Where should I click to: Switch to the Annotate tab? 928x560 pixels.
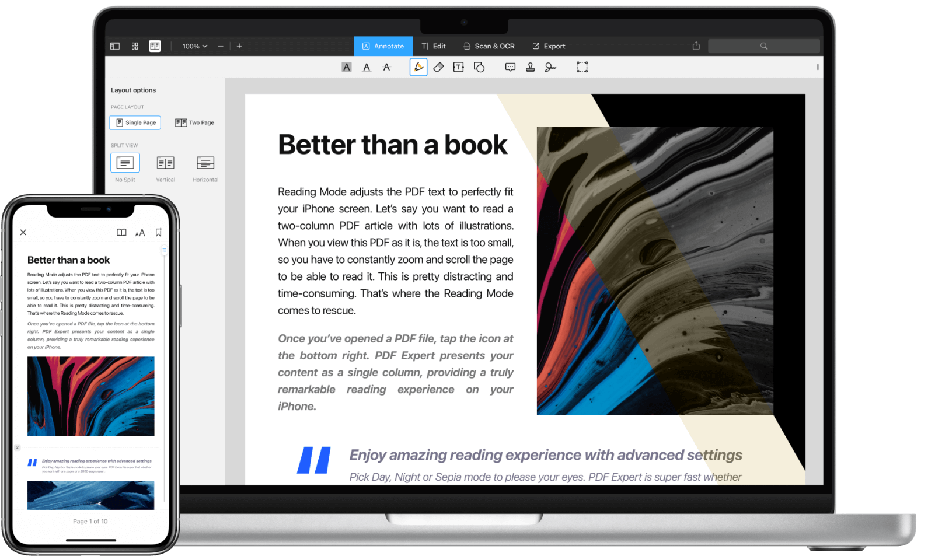click(x=383, y=46)
